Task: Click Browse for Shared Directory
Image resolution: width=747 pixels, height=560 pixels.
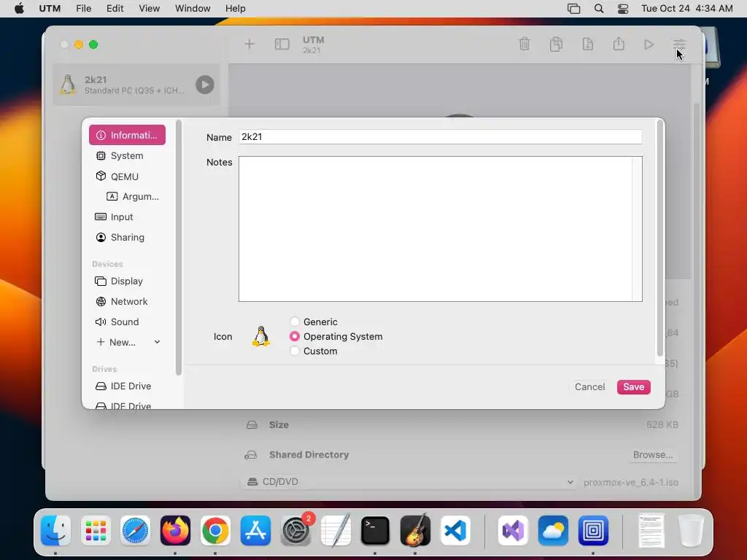Action: pyautogui.click(x=653, y=455)
